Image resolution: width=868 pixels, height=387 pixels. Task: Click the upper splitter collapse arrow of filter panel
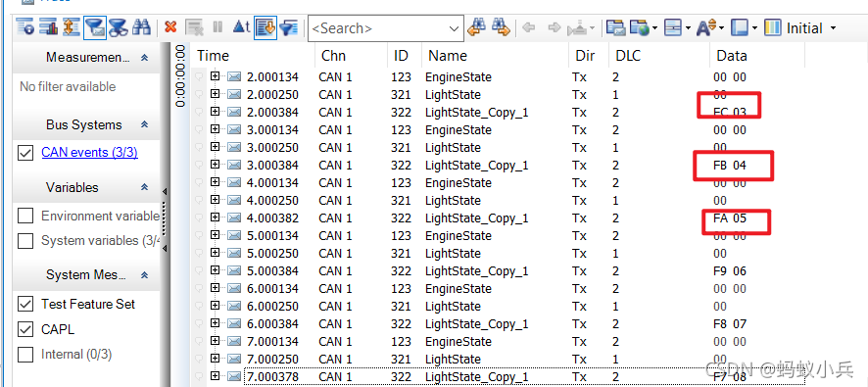(165, 192)
